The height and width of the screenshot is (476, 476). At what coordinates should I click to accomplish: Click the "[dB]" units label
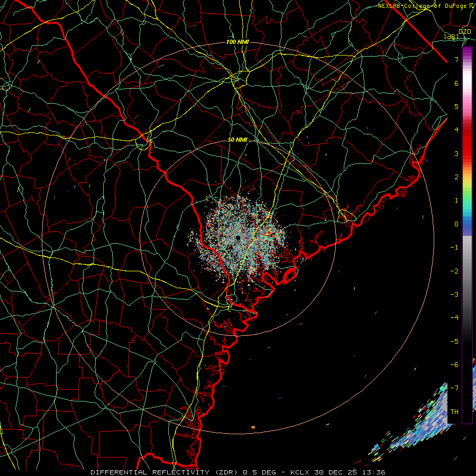[452, 36]
